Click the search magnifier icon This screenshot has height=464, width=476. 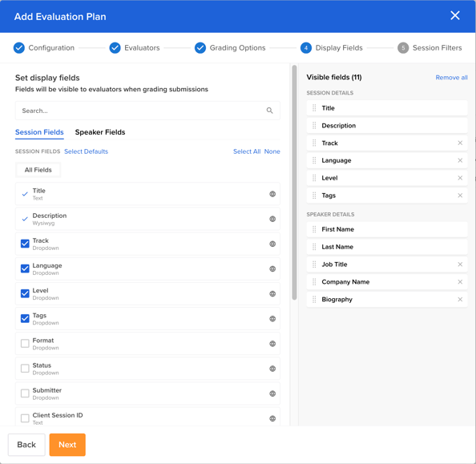tap(269, 111)
